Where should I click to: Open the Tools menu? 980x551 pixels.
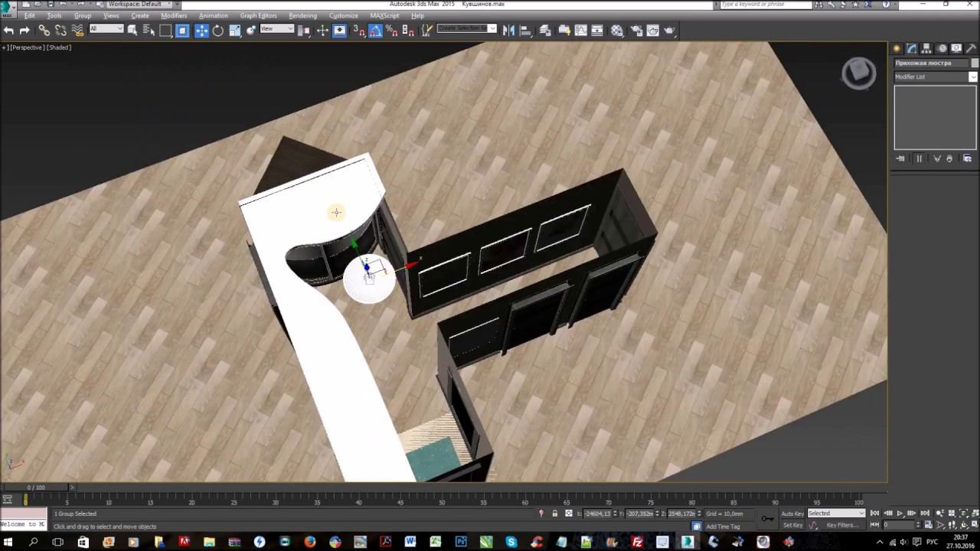[54, 16]
